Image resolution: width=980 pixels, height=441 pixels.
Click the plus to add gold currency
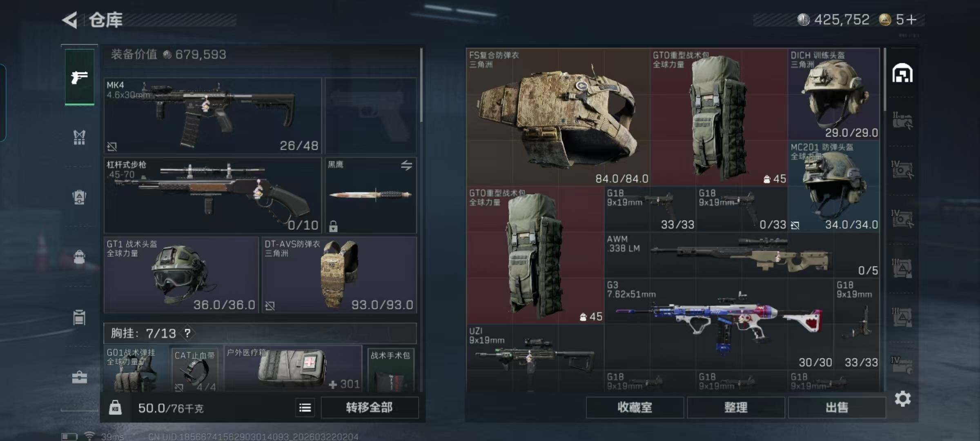(x=911, y=20)
